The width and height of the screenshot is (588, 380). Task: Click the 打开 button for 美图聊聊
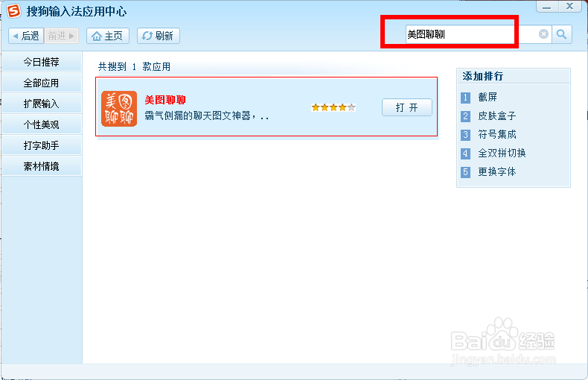pos(407,107)
